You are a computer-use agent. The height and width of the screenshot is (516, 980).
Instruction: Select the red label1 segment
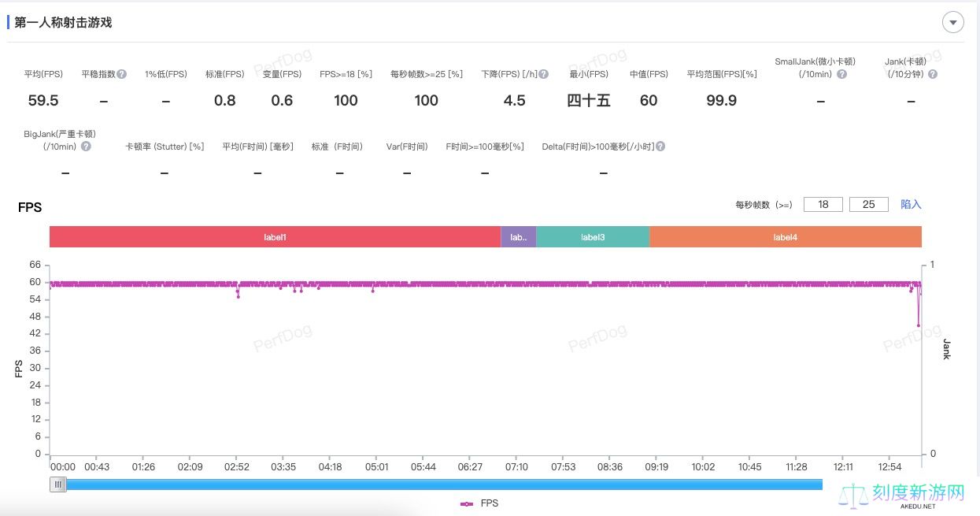pyautogui.click(x=275, y=237)
